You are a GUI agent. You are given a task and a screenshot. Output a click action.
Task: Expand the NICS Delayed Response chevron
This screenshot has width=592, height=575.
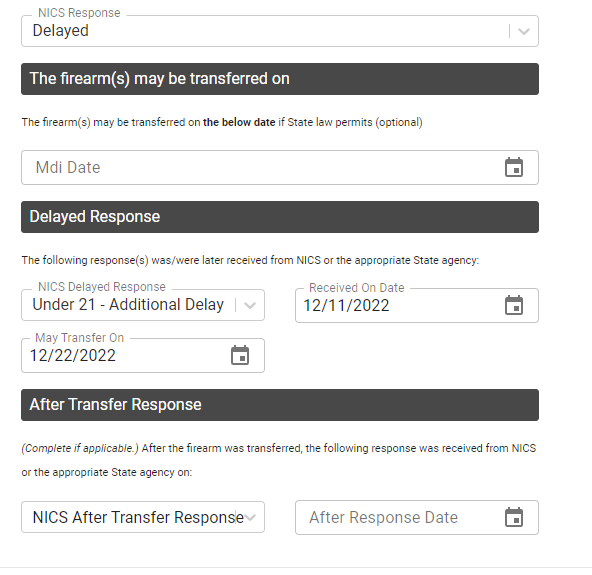tap(250, 305)
